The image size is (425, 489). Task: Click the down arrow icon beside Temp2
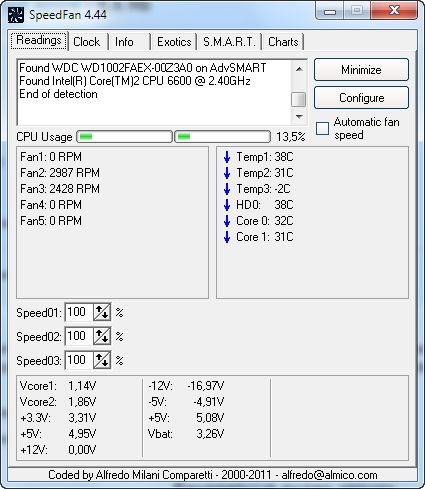(x=227, y=173)
